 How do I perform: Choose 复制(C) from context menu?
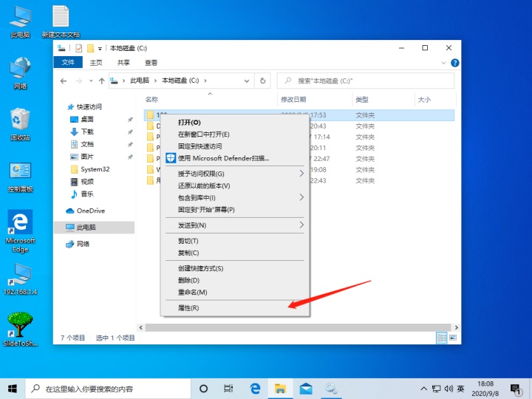(235, 253)
